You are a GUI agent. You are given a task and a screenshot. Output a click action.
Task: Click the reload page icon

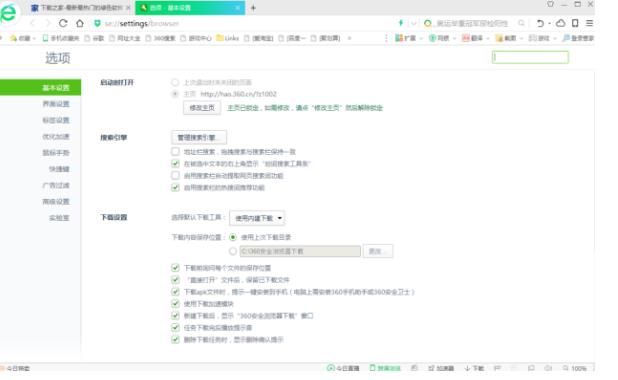pos(63,23)
